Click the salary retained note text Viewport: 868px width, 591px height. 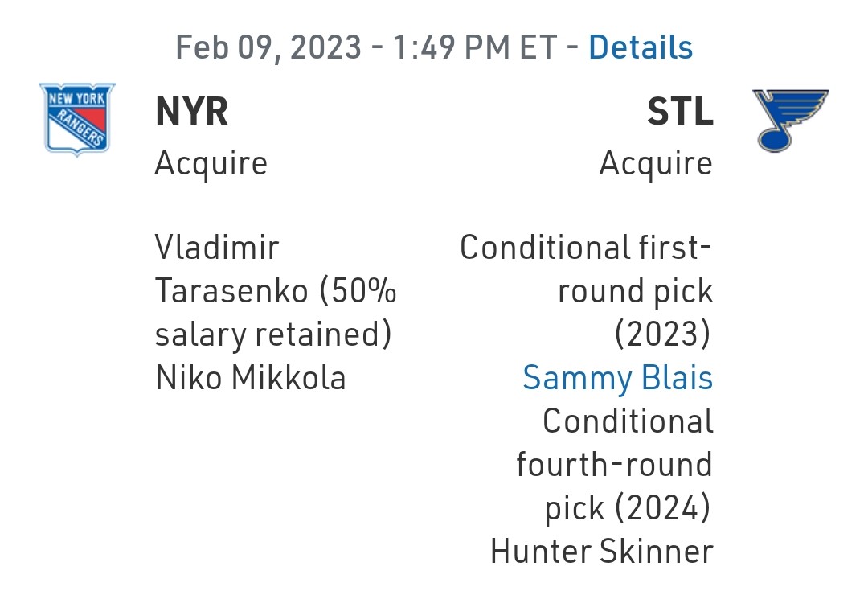273,334
